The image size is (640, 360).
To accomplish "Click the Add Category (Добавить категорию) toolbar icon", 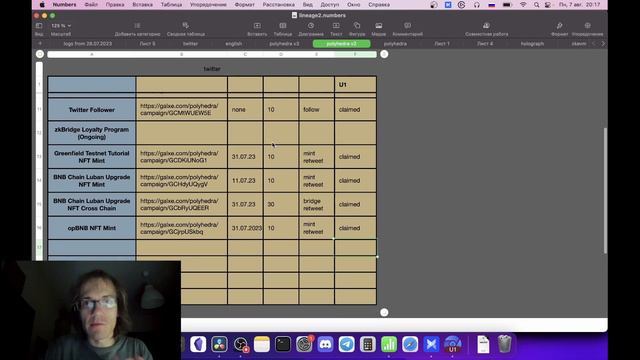I will point(137,26).
